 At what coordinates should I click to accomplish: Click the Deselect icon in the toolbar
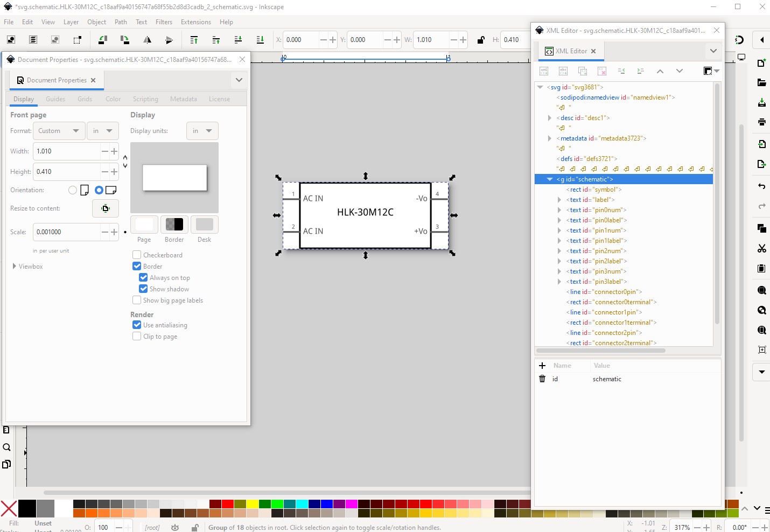55,40
